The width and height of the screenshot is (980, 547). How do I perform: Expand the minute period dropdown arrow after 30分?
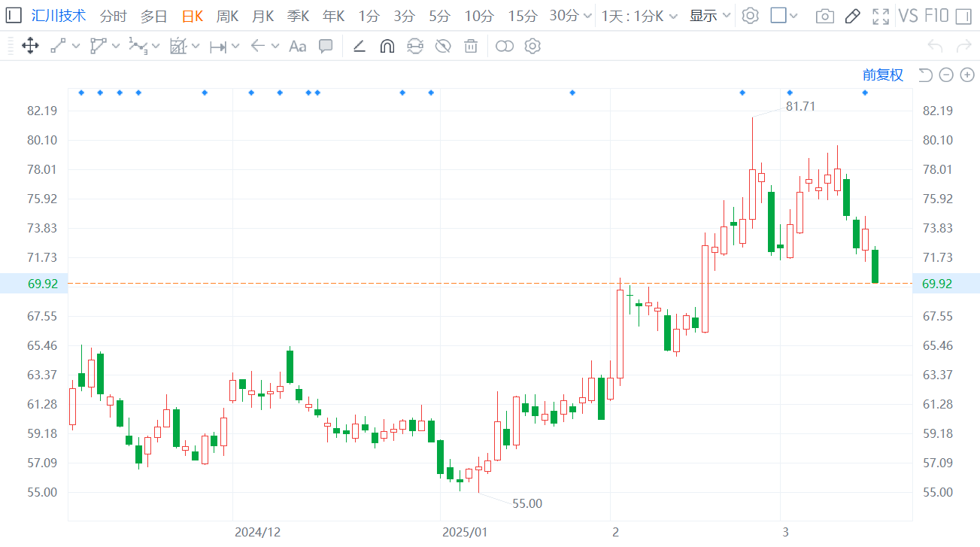587,16
